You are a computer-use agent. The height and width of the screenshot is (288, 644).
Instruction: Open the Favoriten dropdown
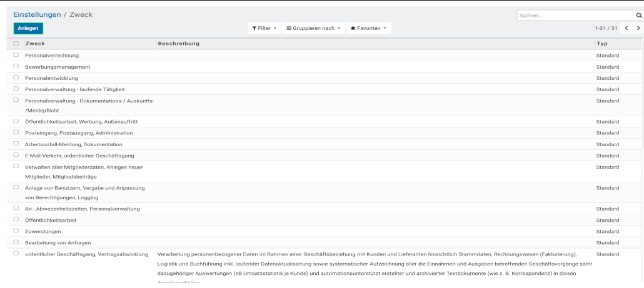point(368,28)
